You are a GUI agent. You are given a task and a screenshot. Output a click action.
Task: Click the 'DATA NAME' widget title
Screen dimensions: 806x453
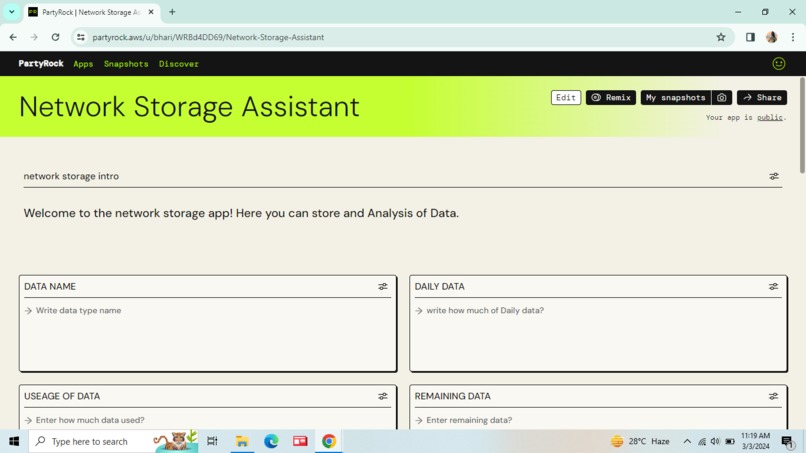click(x=50, y=287)
